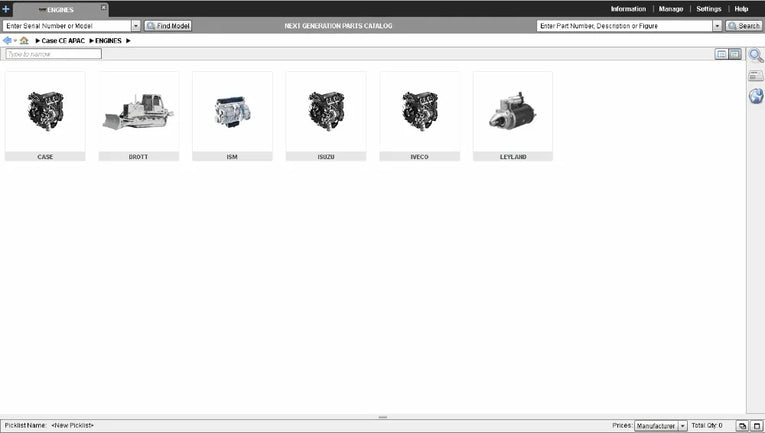Click the restore picklist panel icon
The height and width of the screenshot is (433, 765).
pyautogui.click(x=742, y=426)
